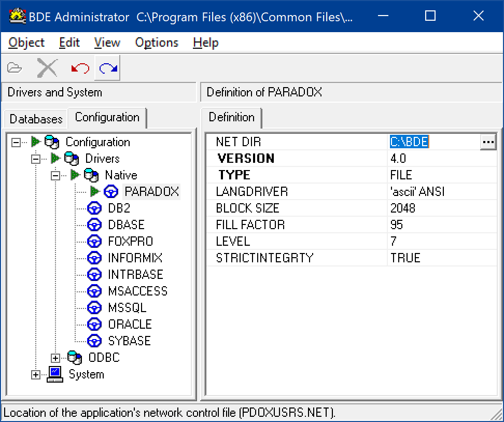Click the blue Apply arrow icon

click(x=108, y=68)
